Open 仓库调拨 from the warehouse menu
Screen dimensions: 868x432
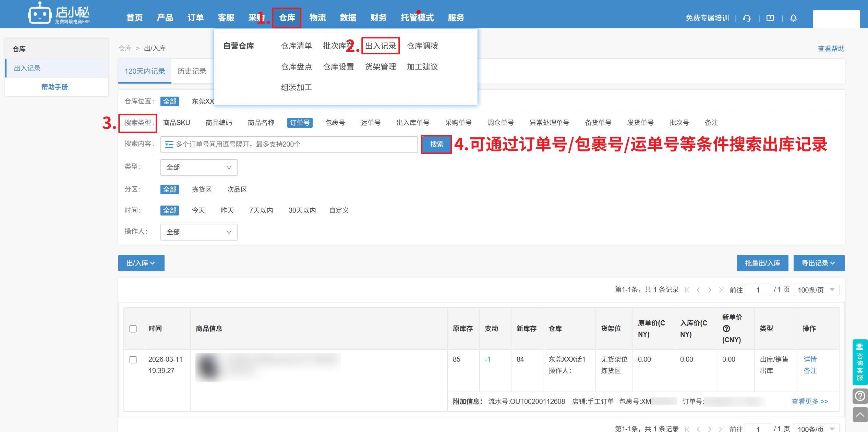pos(422,46)
